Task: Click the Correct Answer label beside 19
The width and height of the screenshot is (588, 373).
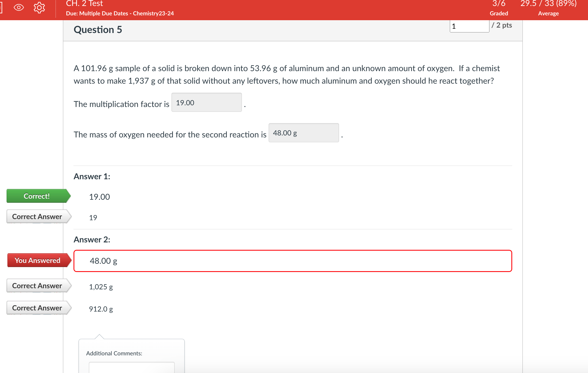Action: 37,217
